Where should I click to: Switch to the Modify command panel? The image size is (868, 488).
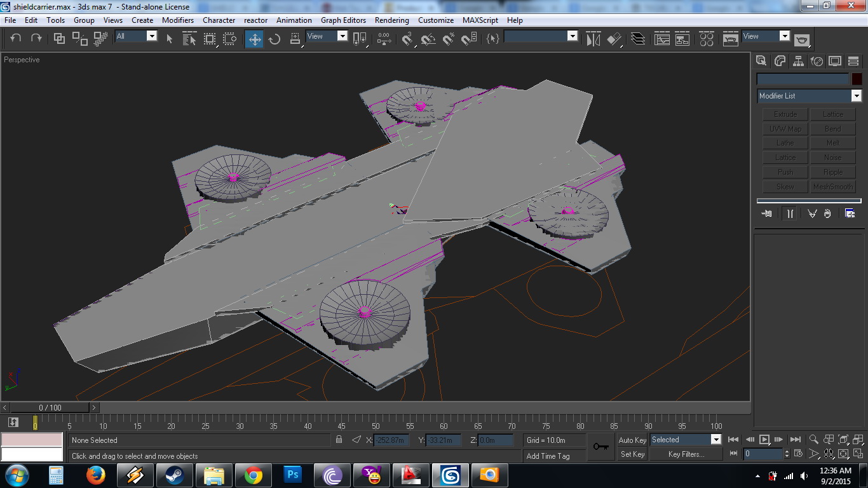point(780,61)
